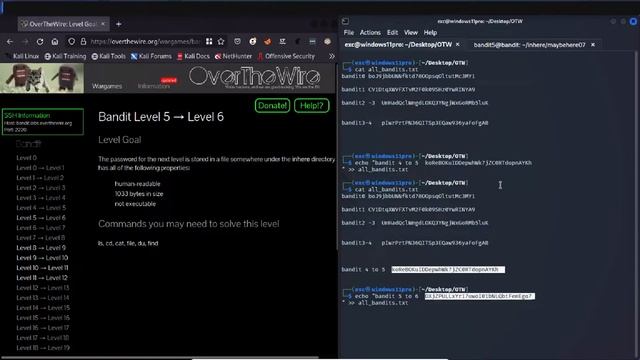640x360 pixels.
Task: Open Level 11 → Level 12 in the sidebar
Action: pyautogui.click(x=42, y=278)
